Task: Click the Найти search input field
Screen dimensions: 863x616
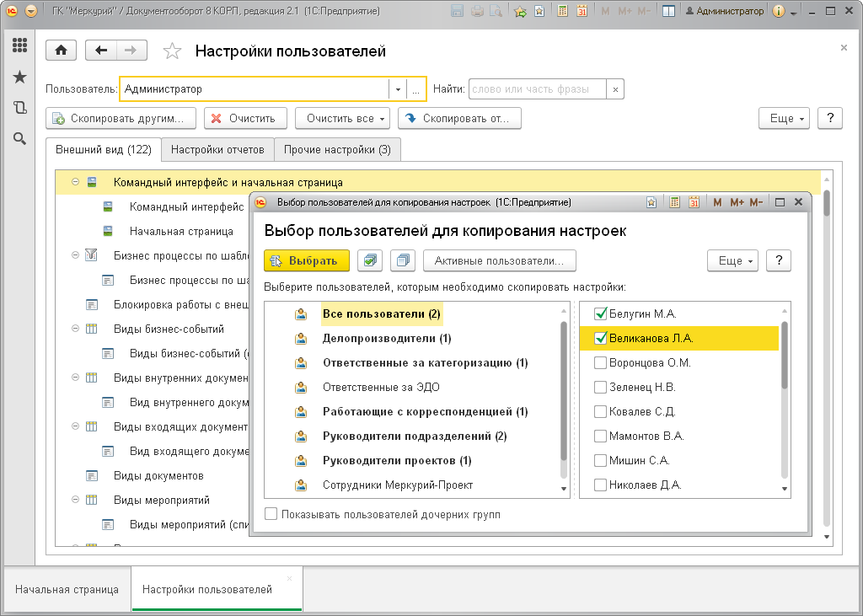Action: tap(537, 89)
